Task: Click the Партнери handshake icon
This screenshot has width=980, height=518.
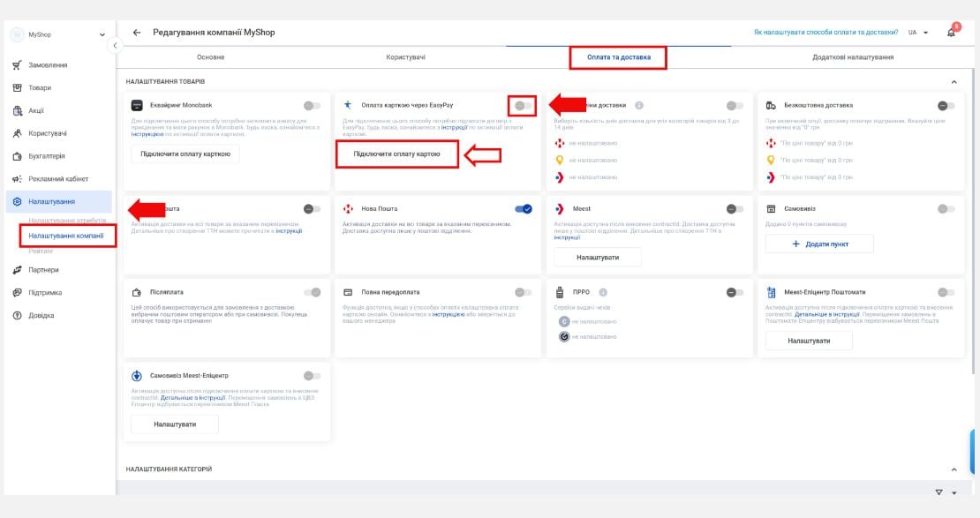Action: tap(17, 270)
